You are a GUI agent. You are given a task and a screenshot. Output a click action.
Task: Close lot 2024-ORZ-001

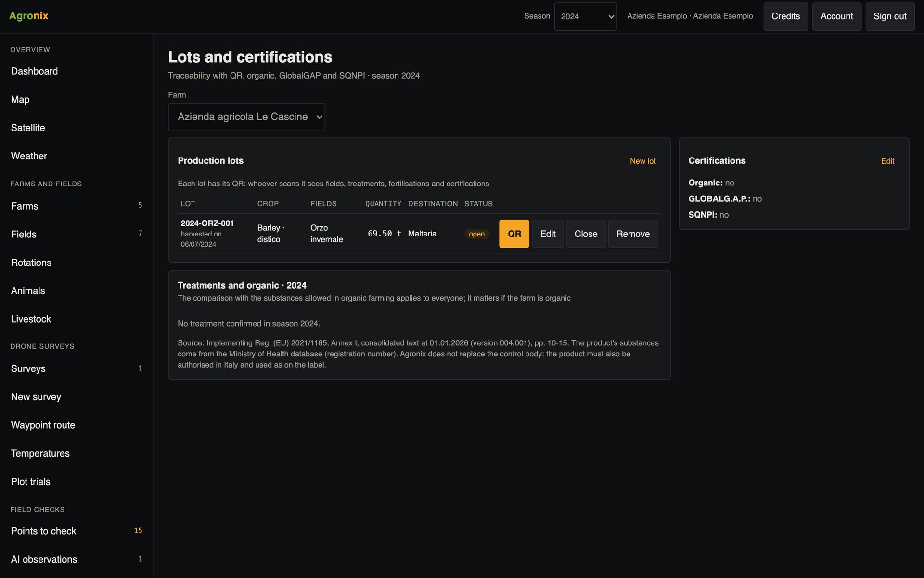(586, 234)
